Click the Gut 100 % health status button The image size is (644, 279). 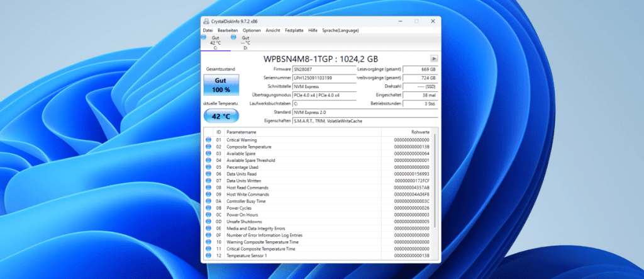(221, 85)
